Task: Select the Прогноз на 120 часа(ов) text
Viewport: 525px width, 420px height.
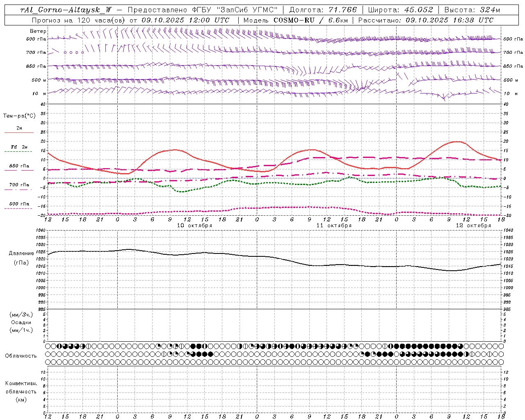Action: click(79, 20)
